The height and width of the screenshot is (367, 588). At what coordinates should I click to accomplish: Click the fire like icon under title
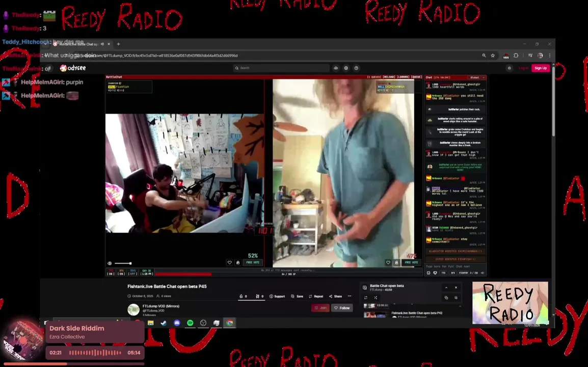pos(241,296)
